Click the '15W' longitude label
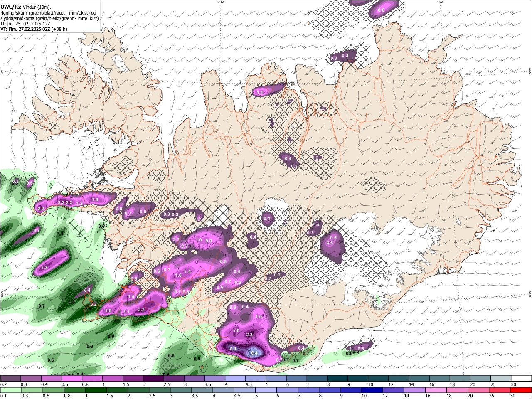Viewport: 532px width, 399px height. pyautogui.click(x=440, y=2)
